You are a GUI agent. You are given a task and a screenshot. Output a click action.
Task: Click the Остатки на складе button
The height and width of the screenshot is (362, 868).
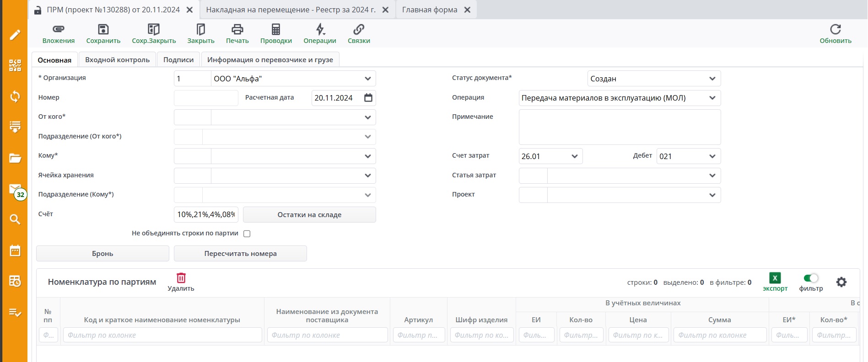point(309,215)
